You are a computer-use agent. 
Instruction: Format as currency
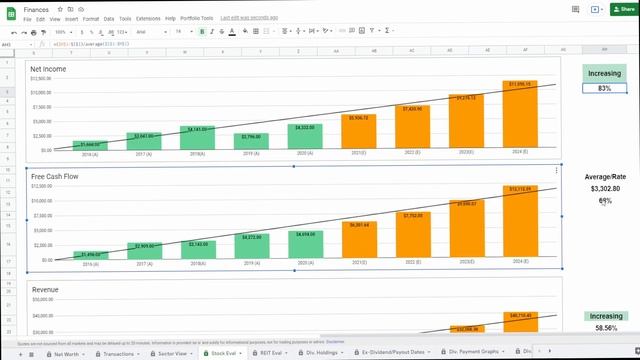(82, 32)
